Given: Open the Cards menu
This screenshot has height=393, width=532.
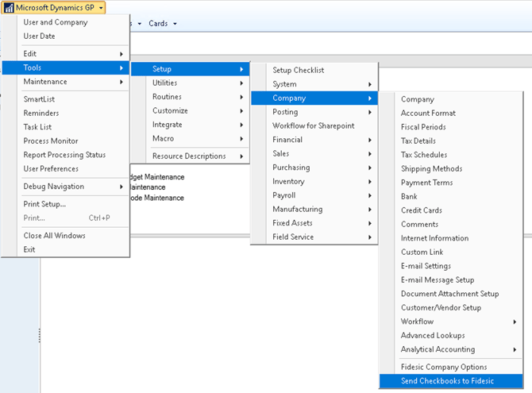Looking at the screenshot, I should pos(163,23).
